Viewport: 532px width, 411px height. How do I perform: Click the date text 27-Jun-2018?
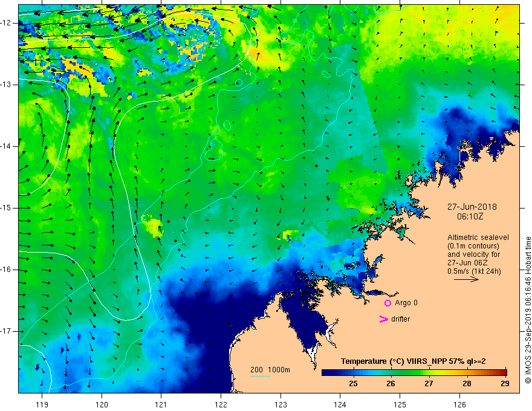coord(472,207)
